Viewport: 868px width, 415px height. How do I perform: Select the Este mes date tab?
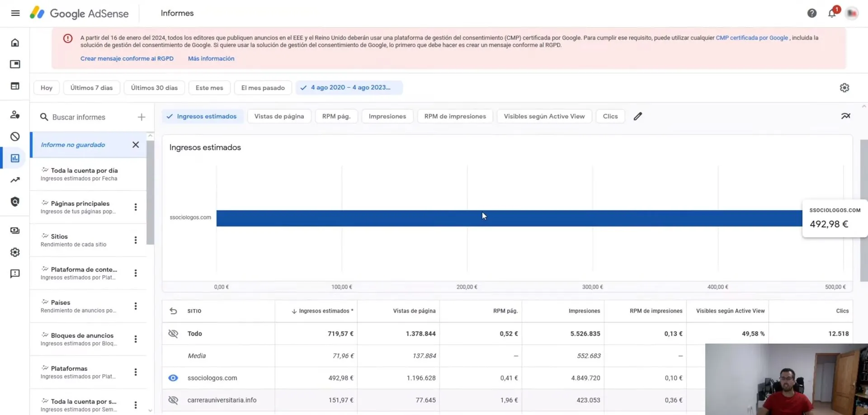click(x=209, y=88)
